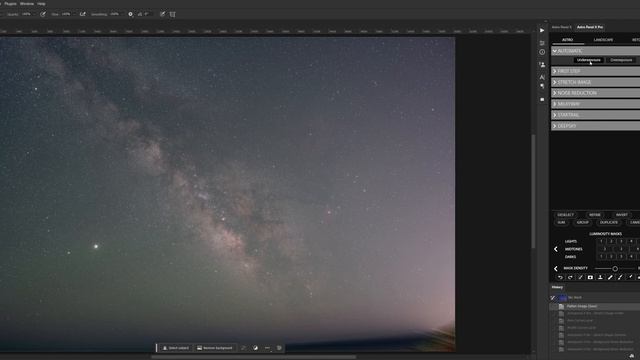Click the DESELECT button
This screenshot has width=640, height=360.
(566, 215)
